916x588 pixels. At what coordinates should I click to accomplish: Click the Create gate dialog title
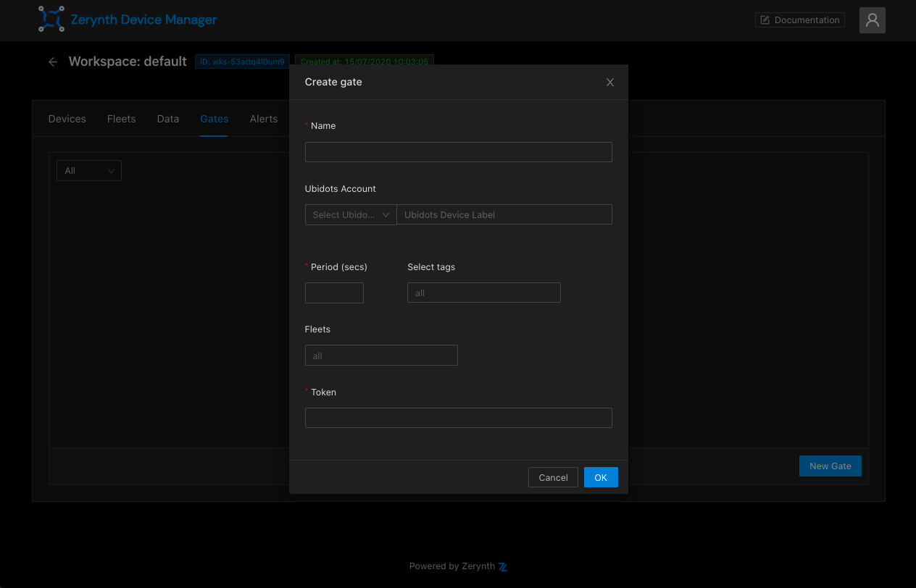tap(333, 83)
